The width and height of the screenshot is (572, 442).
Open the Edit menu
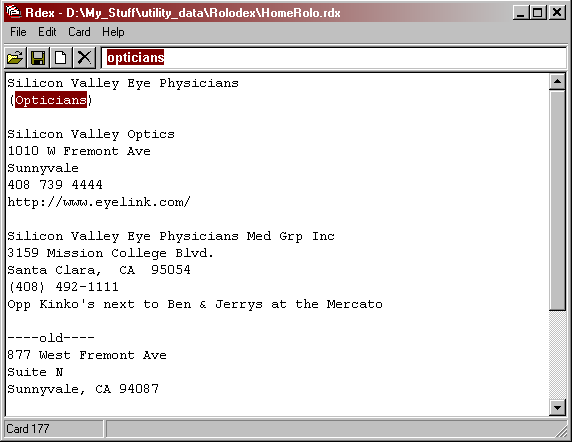pyautogui.click(x=47, y=32)
